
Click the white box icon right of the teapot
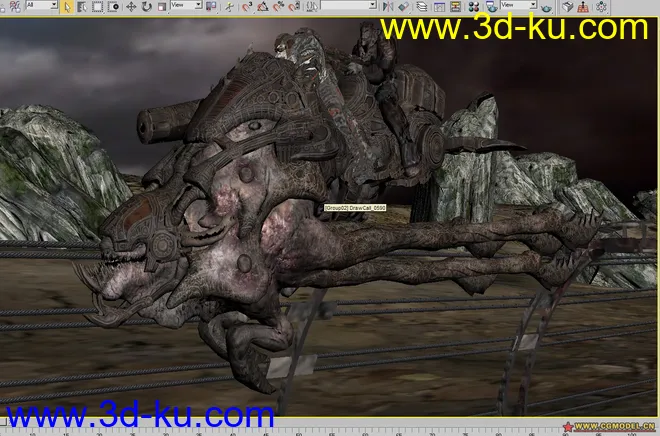567,6
